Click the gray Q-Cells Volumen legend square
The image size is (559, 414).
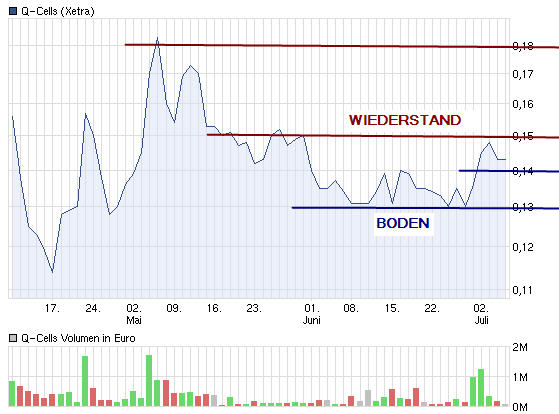[13, 338]
